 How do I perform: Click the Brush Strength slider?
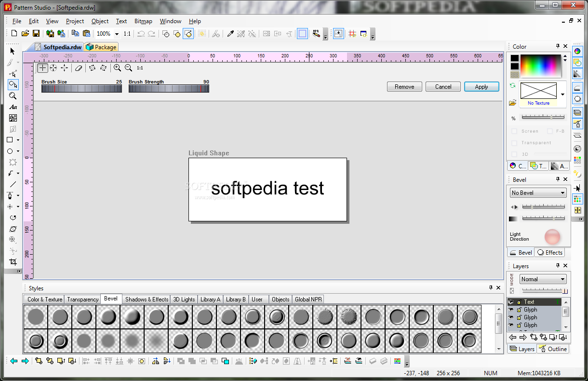pos(169,89)
